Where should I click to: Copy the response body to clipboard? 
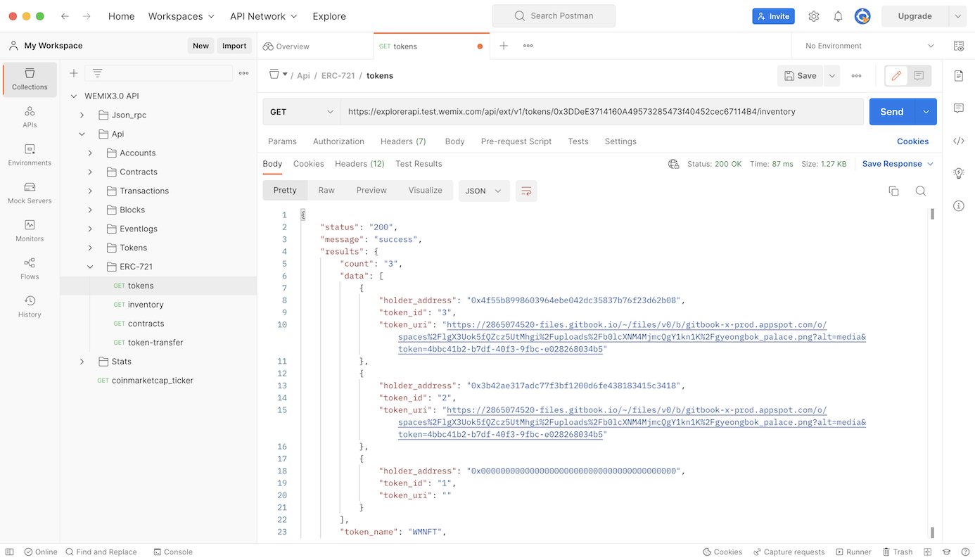coord(893,191)
